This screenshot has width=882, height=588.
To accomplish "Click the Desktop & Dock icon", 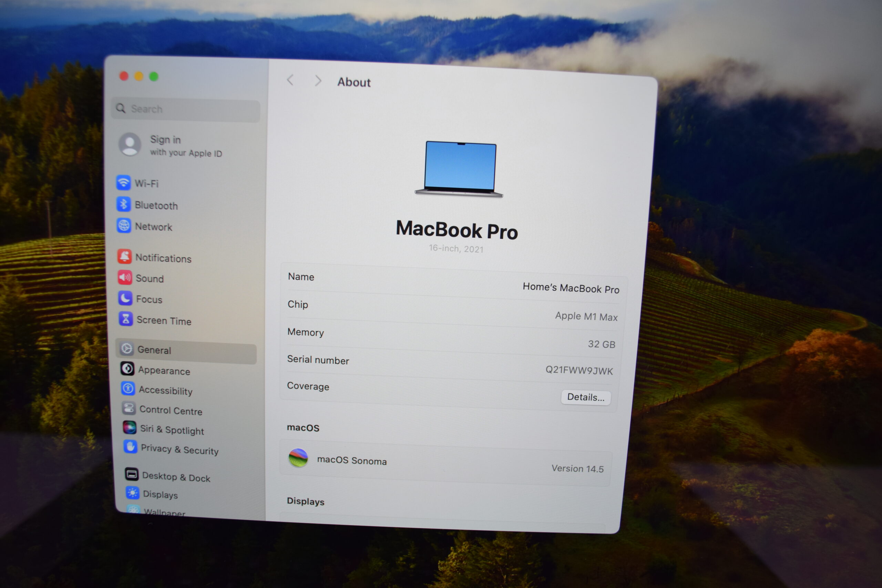I will pyautogui.click(x=132, y=474).
